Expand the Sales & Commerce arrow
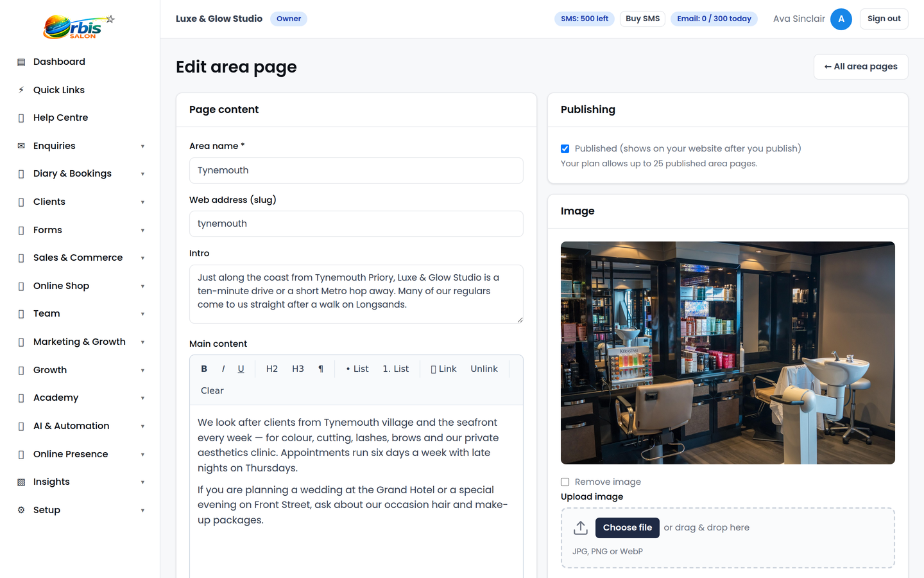The image size is (924, 578). 142,258
